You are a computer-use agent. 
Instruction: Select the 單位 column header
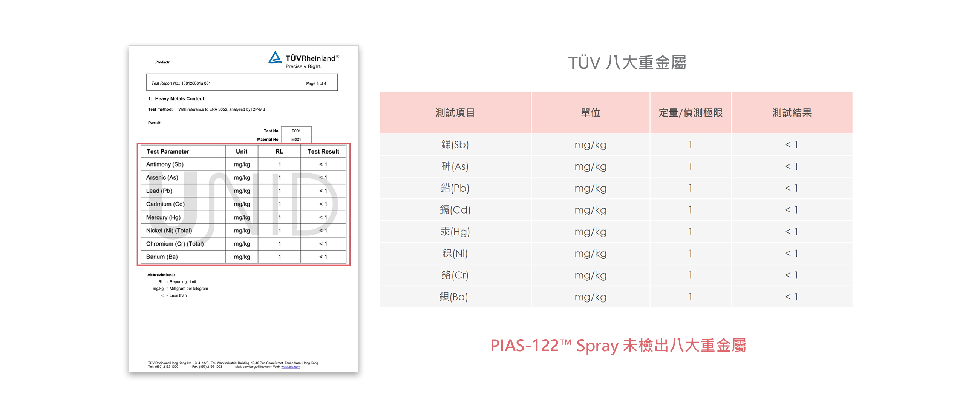tap(590, 113)
